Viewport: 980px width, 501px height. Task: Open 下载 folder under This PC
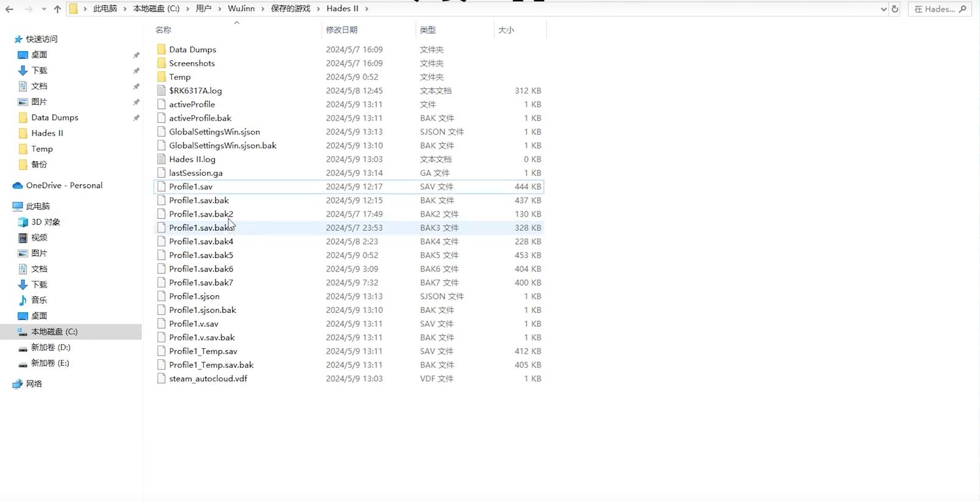(39, 284)
